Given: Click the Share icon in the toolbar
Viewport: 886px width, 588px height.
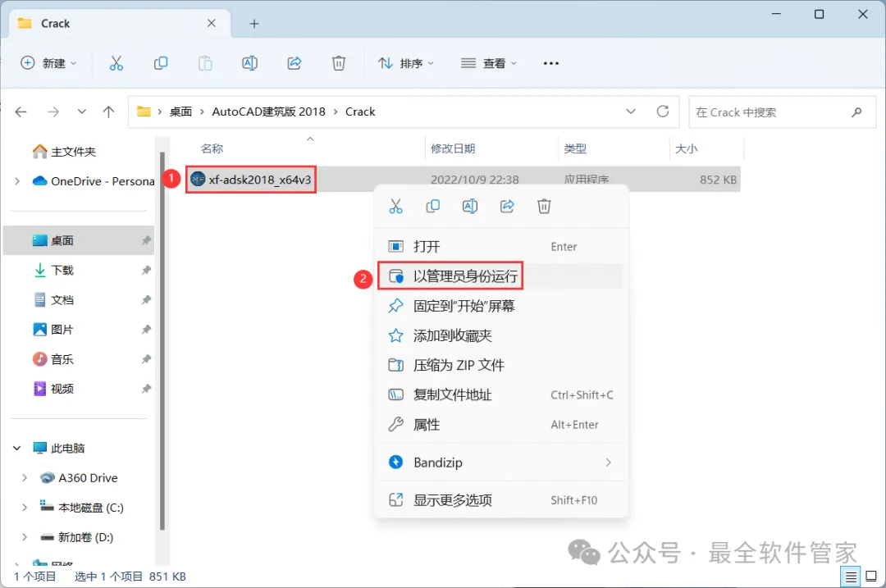Looking at the screenshot, I should click(x=295, y=63).
